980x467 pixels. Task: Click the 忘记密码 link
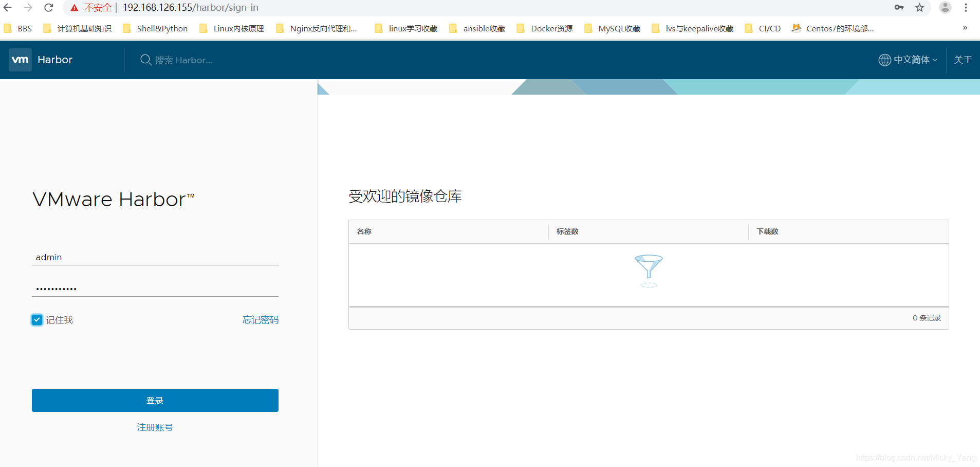point(261,320)
